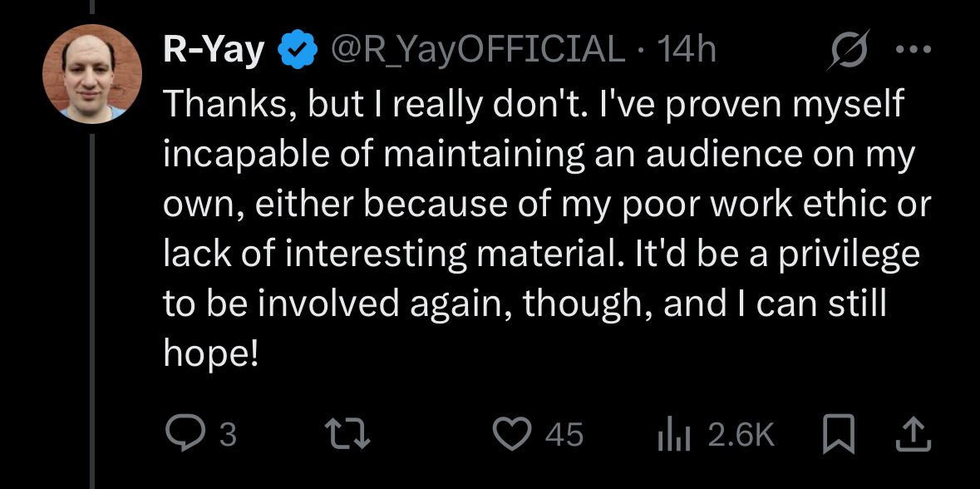The image size is (980, 489).
Task: Click the 14h timestamp
Action: (x=687, y=51)
